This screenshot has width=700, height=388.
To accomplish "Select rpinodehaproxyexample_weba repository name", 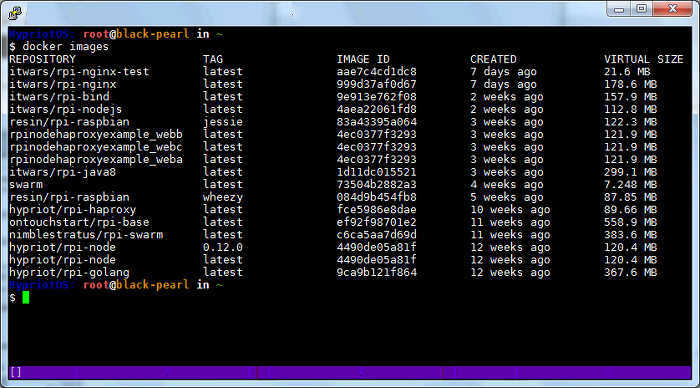I will pyautogui.click(x=96, y=159).
